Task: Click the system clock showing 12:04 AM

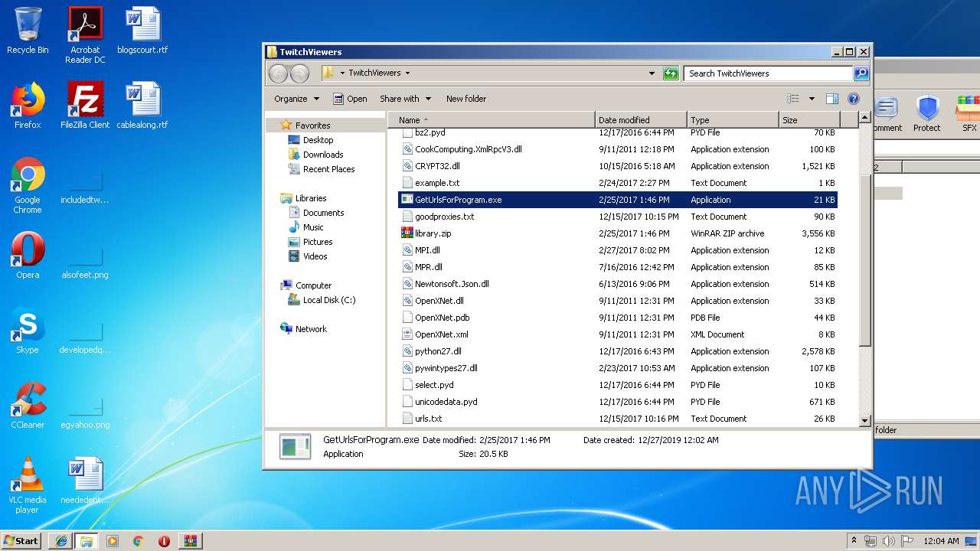Action: pyautogui.click(x=941, y=541)
